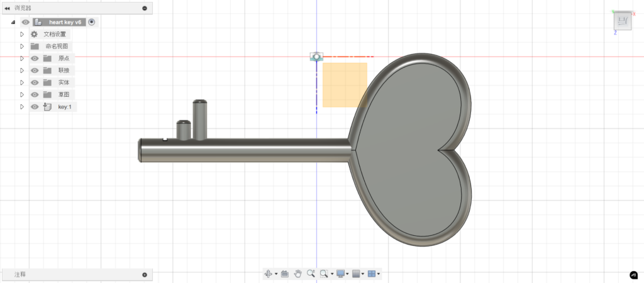Activate heart key v6 radio button

92,22
